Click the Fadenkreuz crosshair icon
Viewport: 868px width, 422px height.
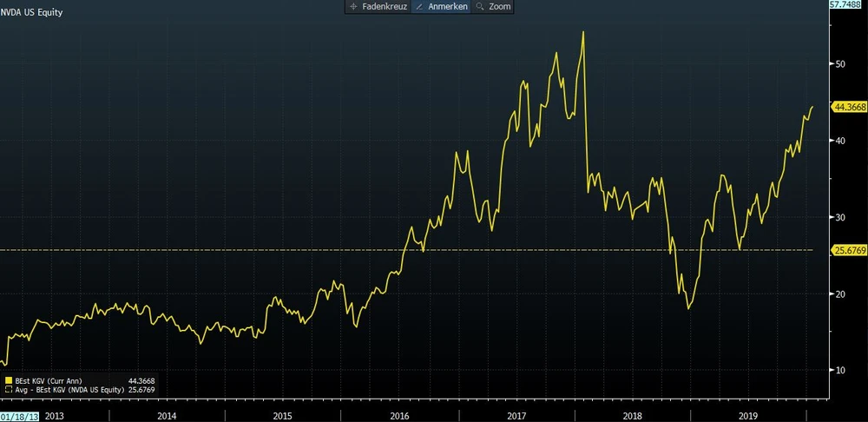pyautogui.click(x=352, y=6)
